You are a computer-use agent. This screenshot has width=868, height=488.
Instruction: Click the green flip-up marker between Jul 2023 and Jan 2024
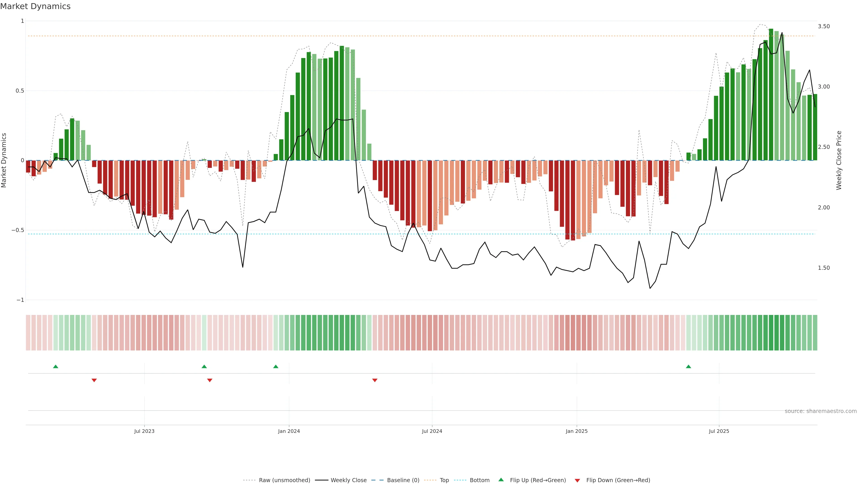pyautogui.click(x=204, y=366)
